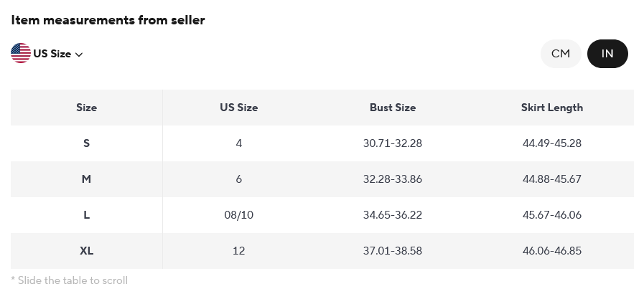The width and height of the screenshot is (644, 299).
Task: Select the IN unit toggle
Action: pos(607,54)
